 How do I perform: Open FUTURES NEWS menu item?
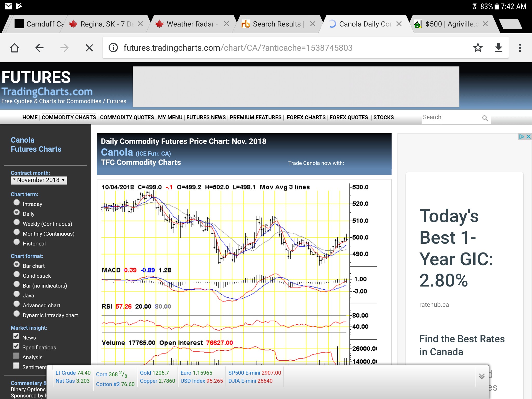click(206, 117)
